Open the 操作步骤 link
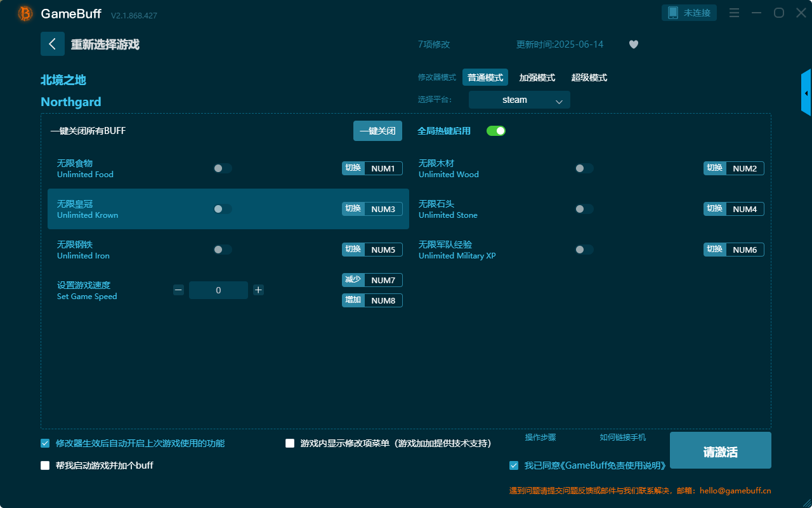This screenshot has height=508, width=812. (x=540, y=438)
